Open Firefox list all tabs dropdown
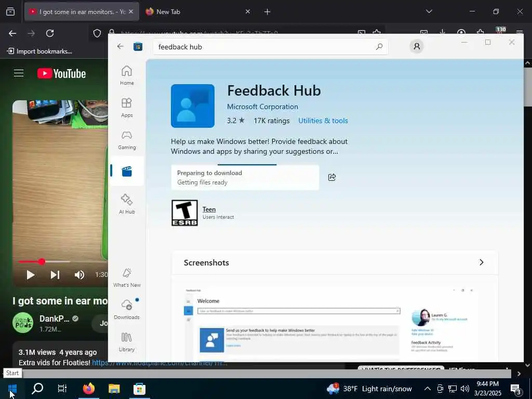The image size is (532, 399). tap(429, 11)
